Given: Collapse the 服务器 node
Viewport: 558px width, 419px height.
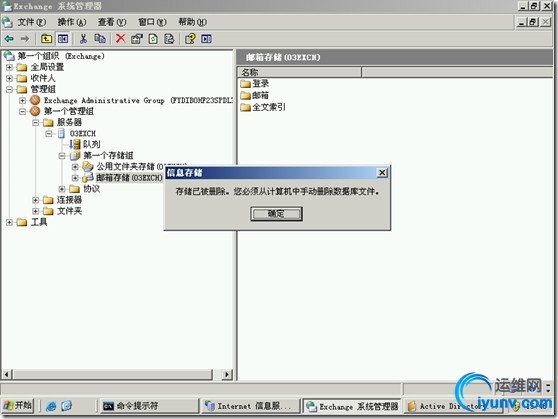Looking at the screenshot, I should point(36,122).
